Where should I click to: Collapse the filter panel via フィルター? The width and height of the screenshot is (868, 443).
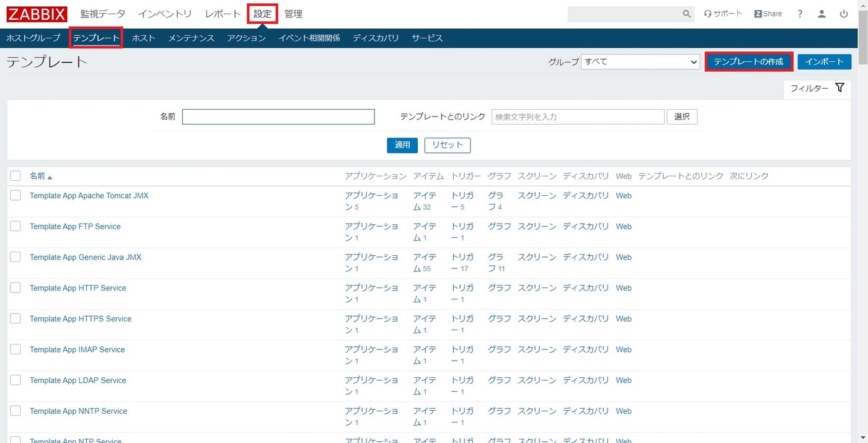tap(808, 88)
